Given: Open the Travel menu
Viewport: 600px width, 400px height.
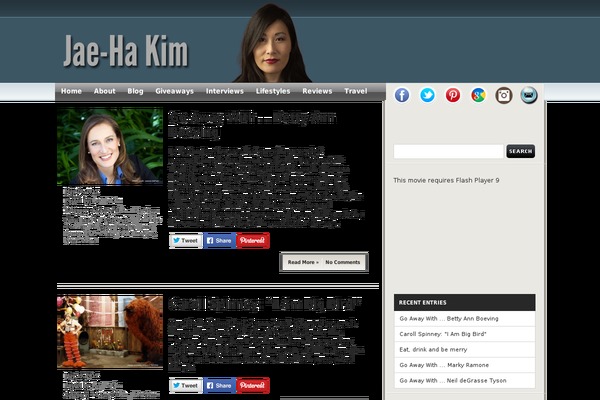Looking at the screenshot, I should point(355,91).
